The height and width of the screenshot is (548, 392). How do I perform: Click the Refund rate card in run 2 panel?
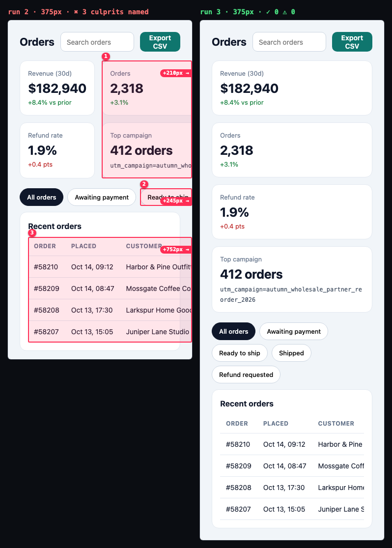[x=57, y=150]
